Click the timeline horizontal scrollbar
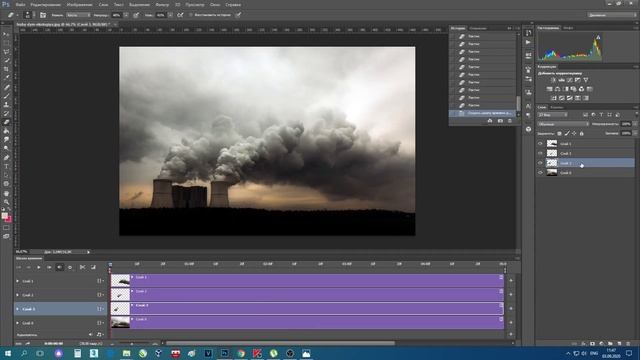This screenshot has width=640, height=360. pos(280,344)
